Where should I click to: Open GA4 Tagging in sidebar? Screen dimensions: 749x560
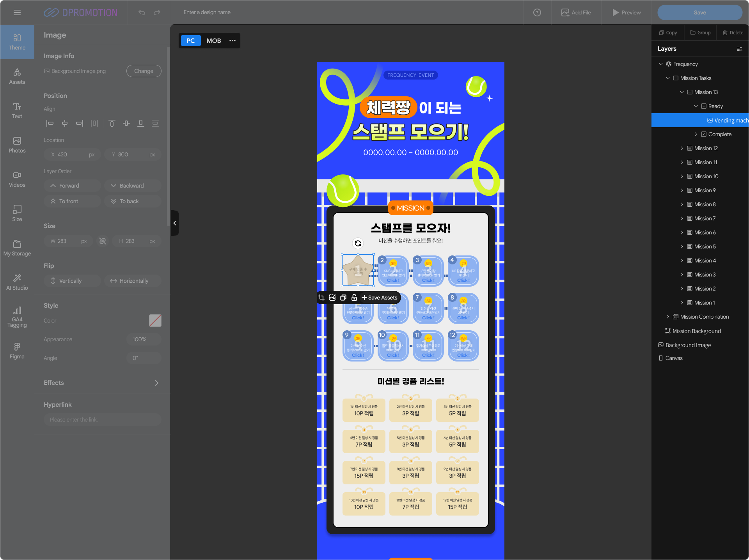pos(17,317)
